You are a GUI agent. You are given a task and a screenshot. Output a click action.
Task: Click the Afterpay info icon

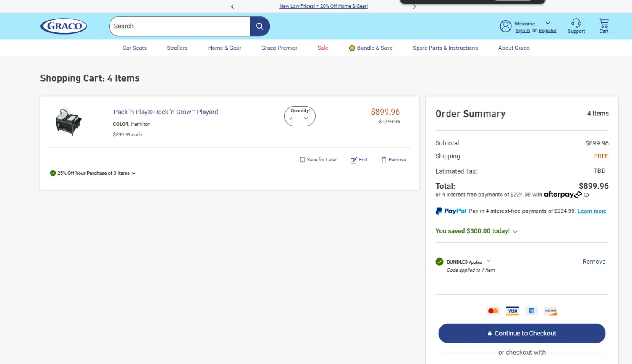tap(586, 195)
